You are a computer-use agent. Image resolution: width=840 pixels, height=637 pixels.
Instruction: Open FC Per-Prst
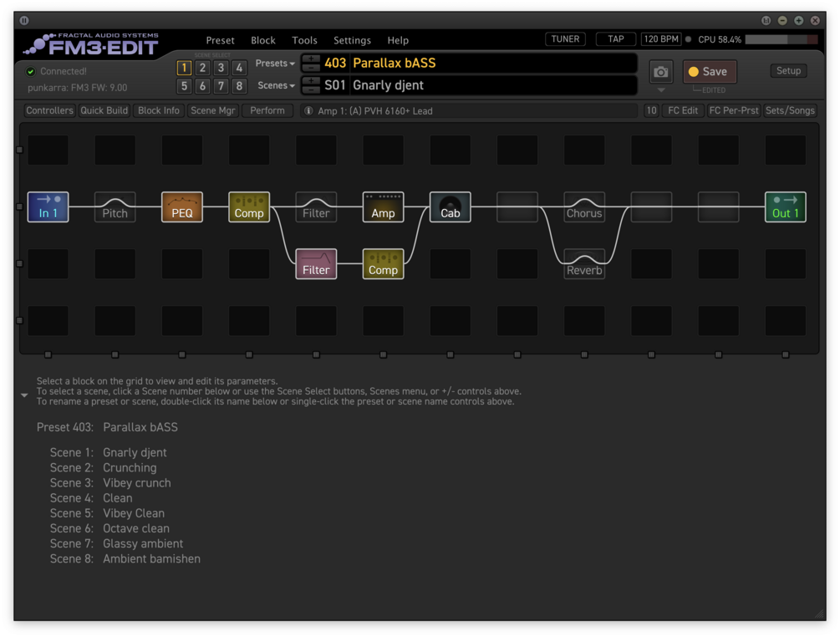[x=734, y=110]
